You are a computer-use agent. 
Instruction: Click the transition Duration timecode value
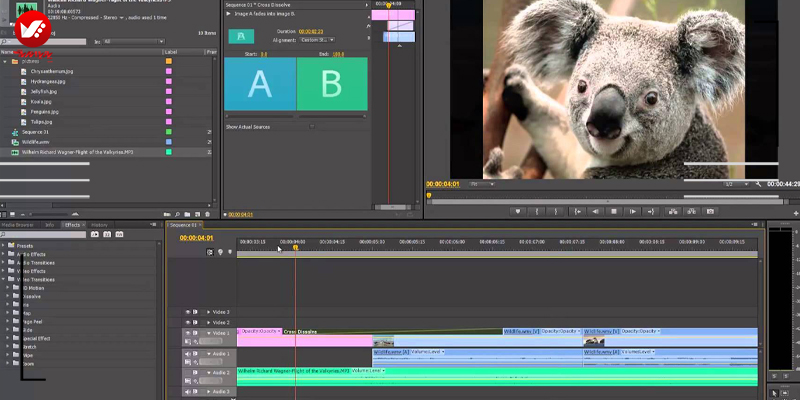[x=311, y=32]
